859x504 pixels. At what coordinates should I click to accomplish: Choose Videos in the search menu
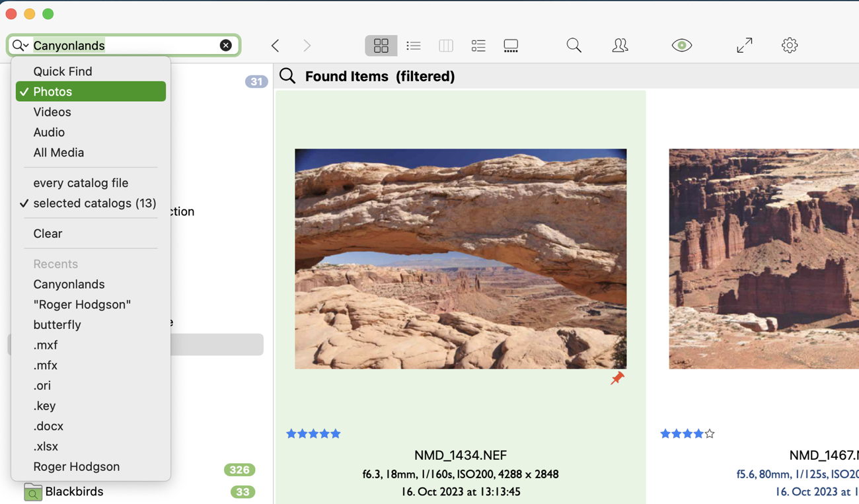coord(52,112)
